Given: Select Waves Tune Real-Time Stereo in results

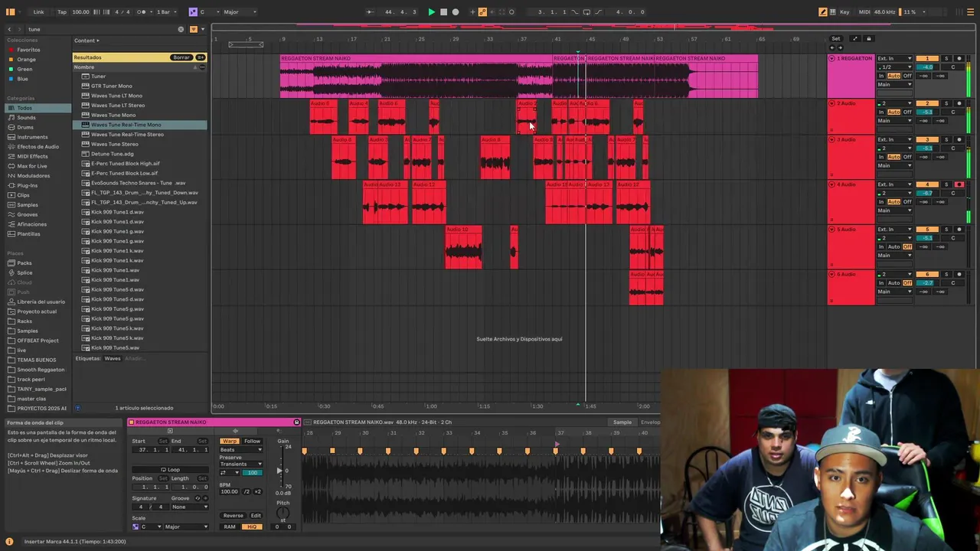Looking at the screenshot, I should coord(127,134).
